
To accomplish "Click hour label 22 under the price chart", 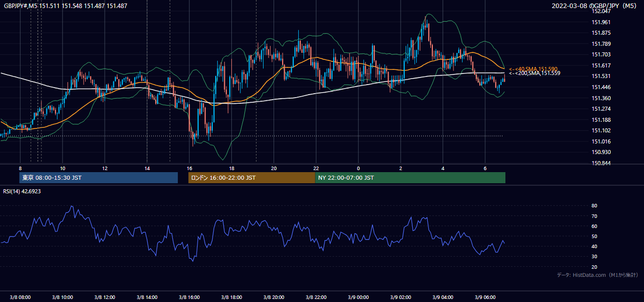I will 316,168.
